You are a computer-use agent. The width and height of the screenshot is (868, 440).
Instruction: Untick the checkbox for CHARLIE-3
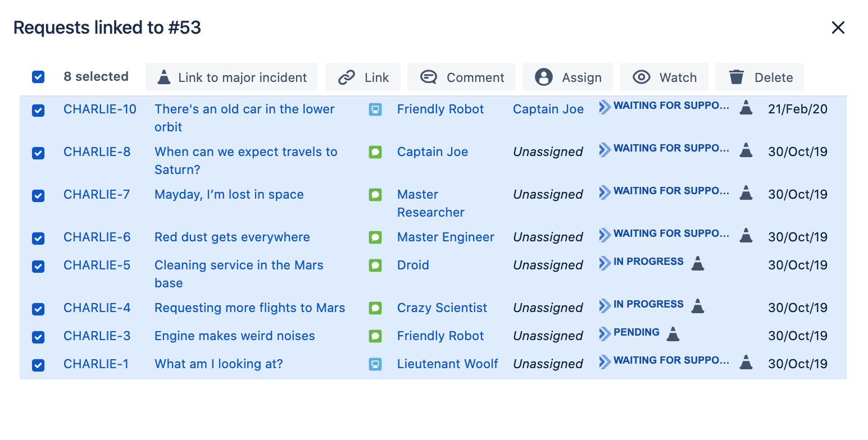click(x=38, y=337)
